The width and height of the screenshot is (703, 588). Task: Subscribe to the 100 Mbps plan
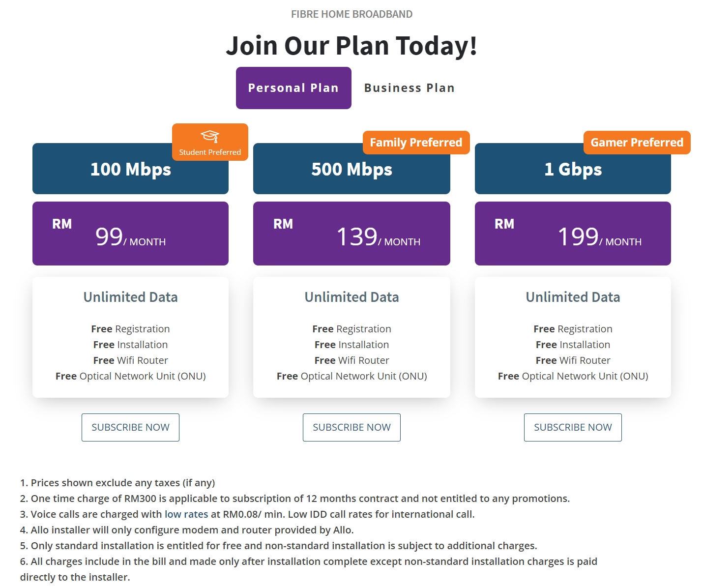tap(130, 427)
